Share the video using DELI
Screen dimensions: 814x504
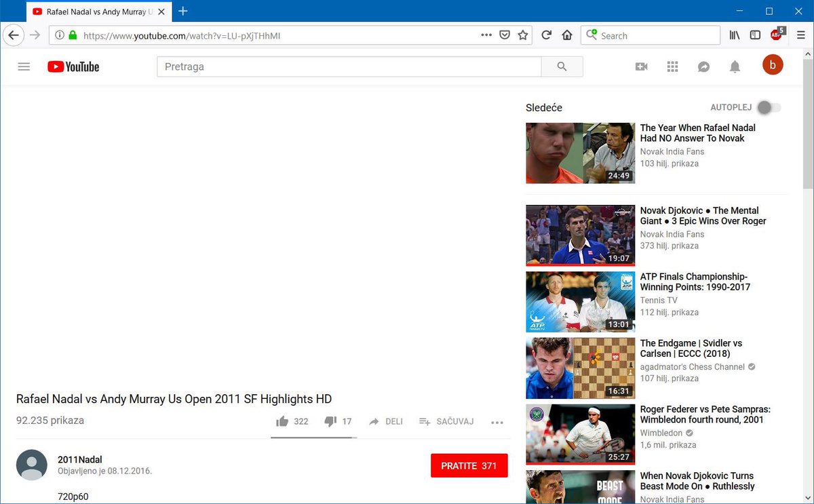pyautogui.click(x=385, y=421)
